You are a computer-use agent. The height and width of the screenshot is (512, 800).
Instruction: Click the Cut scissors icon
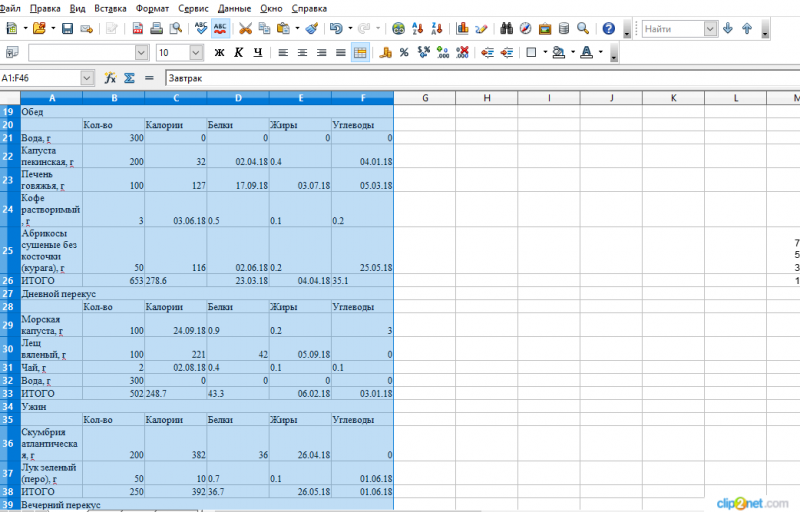245,29
